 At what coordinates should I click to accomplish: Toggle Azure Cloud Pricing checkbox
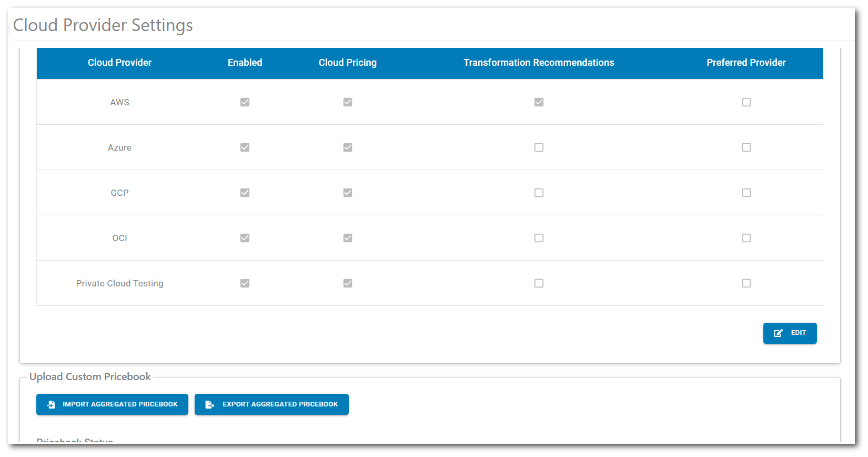348,147
